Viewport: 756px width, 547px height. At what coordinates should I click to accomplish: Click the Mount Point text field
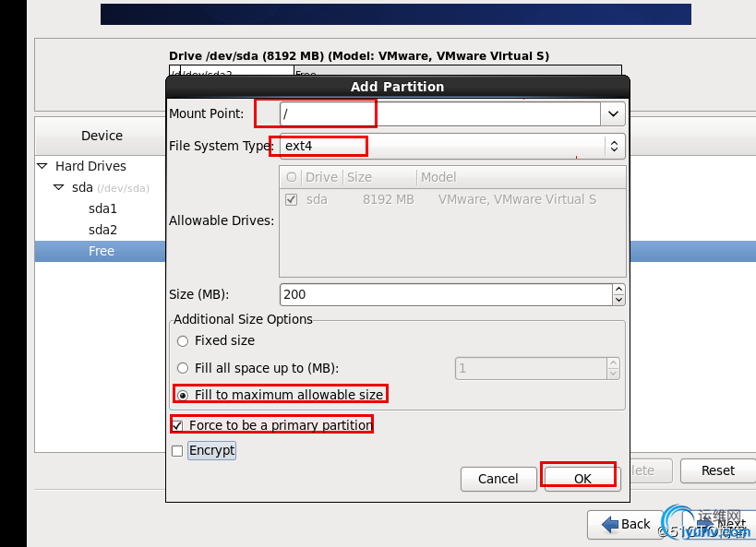tap(440, 114)
